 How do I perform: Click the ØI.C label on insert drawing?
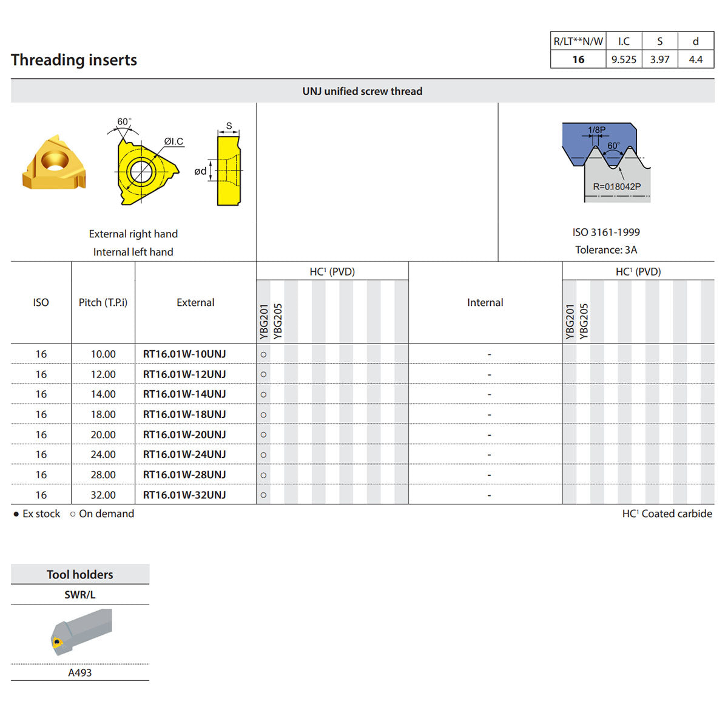[174, 141]
